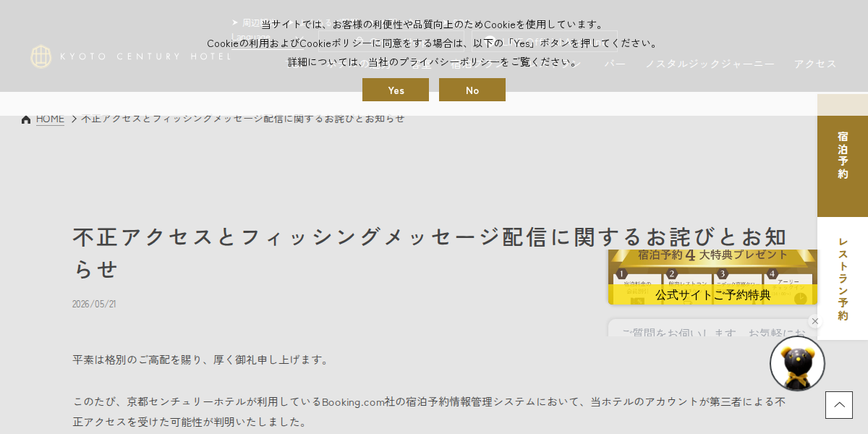Open the レストラン予約 side tab

click(843, 278)
